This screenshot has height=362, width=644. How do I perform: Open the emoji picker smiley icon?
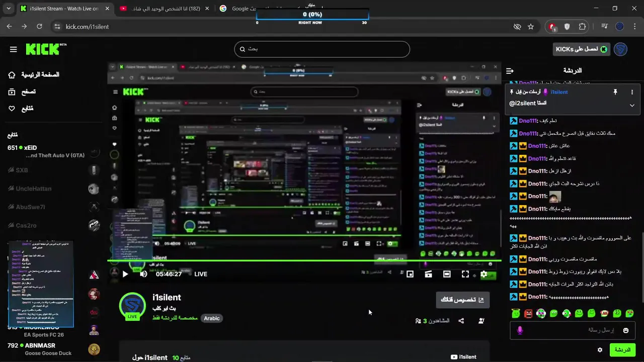(x=626, y=330)
